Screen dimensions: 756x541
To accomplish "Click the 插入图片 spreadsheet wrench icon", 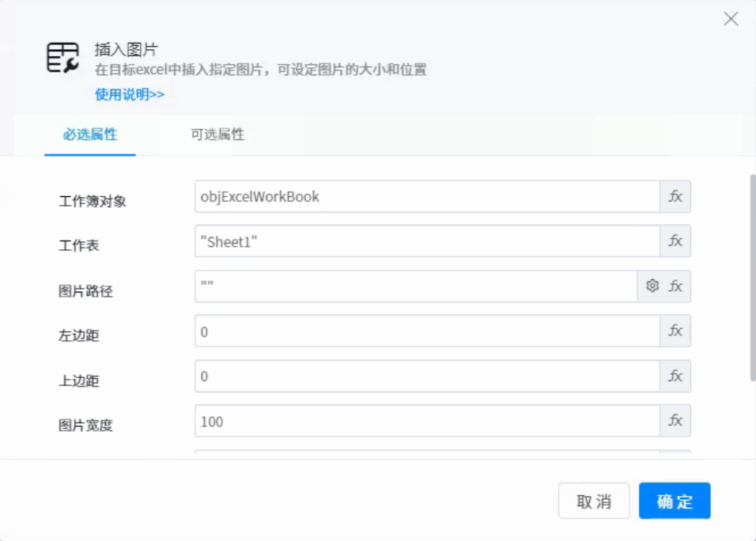I will pos(62,58).
